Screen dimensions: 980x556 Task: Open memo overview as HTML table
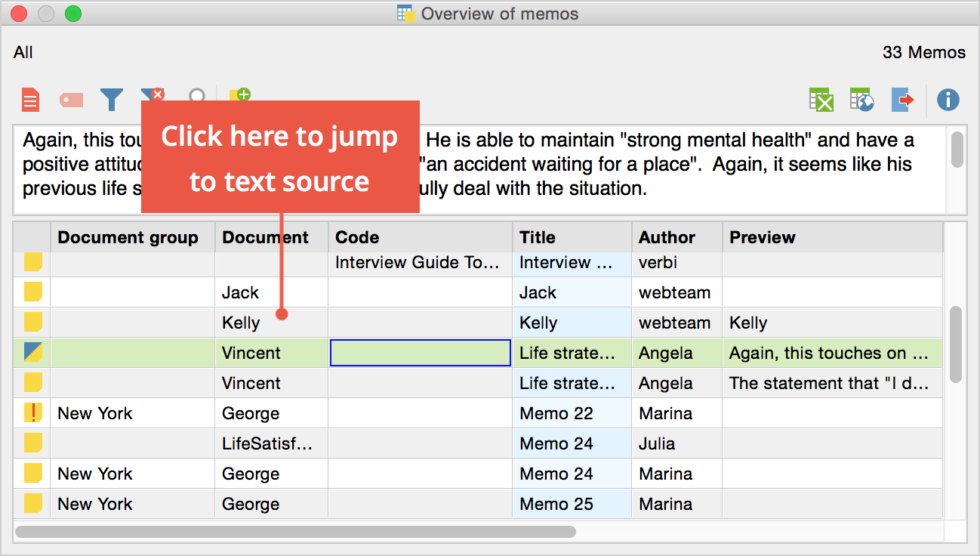[861, 99]
